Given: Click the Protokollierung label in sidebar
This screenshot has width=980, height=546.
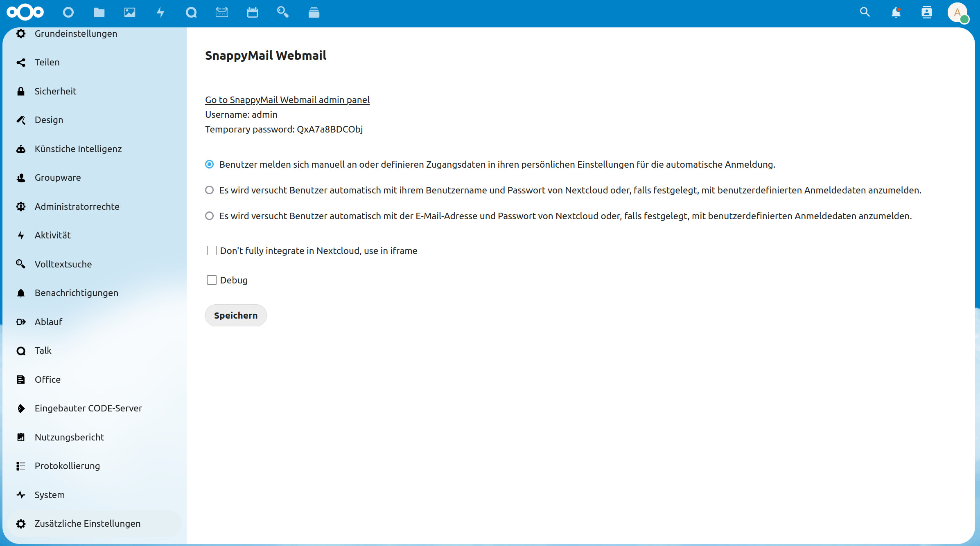Looking at the screenshot, I should click(x=68, y=466).
